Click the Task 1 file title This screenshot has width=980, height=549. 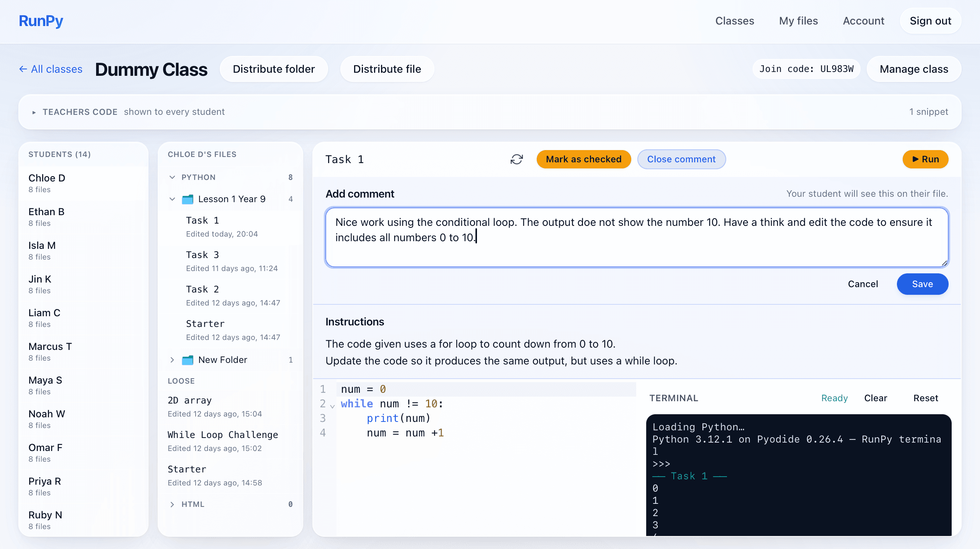click(x=345, y=159)
